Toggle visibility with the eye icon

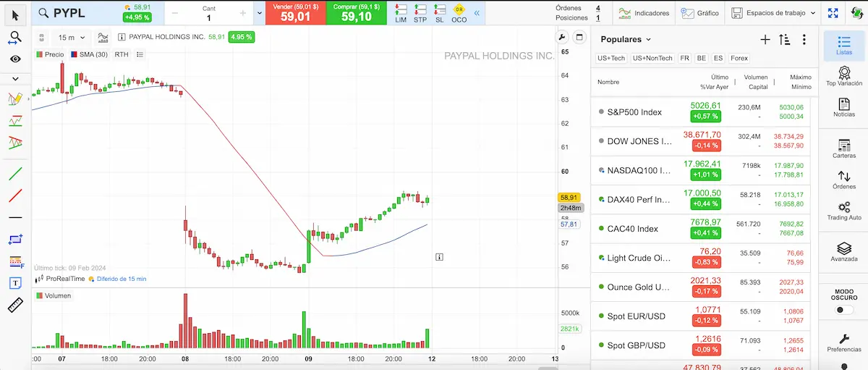click(x=15, y=59)
